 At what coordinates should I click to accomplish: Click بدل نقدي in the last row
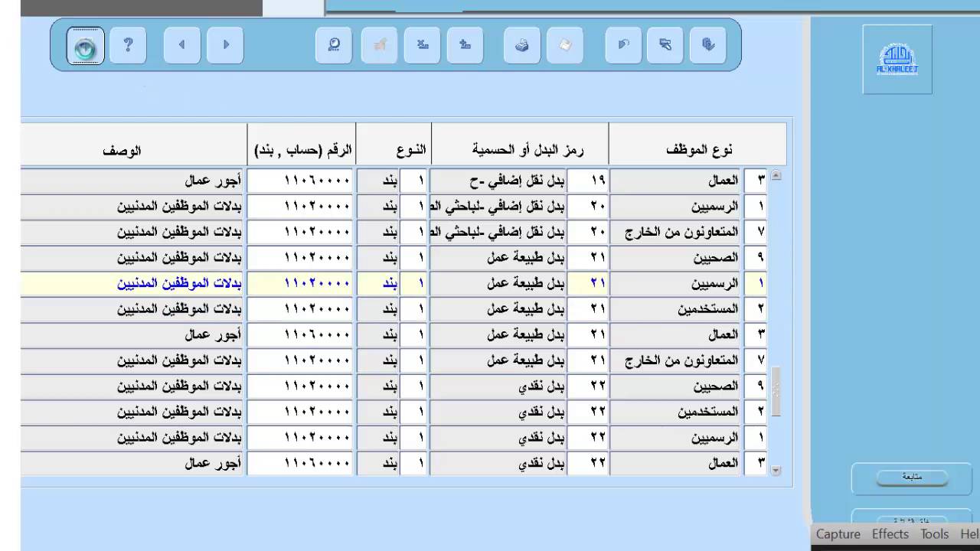click(x=498, y=463)
